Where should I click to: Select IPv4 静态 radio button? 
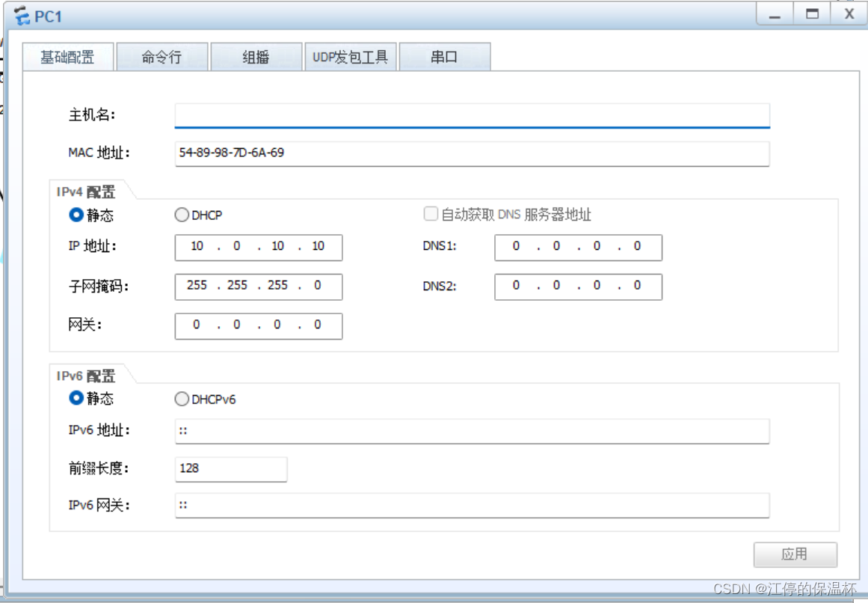(x=76, y=214)
